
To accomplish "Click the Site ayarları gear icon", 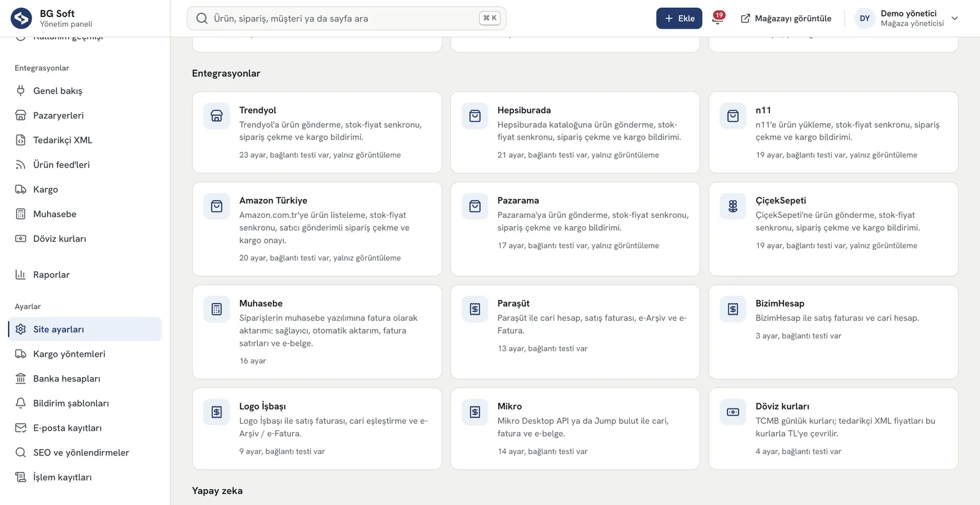I will click(21, 329).
